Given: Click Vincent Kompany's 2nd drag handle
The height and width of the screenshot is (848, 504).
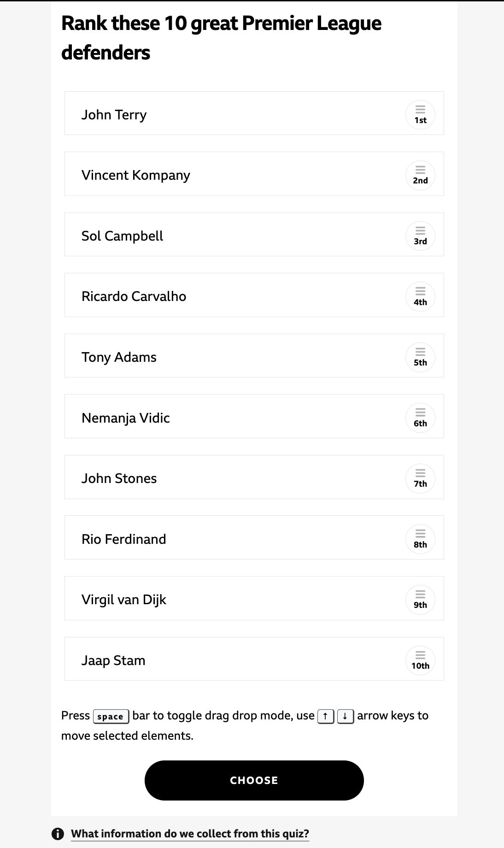Looking at the screenshot, I should point(420,175).
